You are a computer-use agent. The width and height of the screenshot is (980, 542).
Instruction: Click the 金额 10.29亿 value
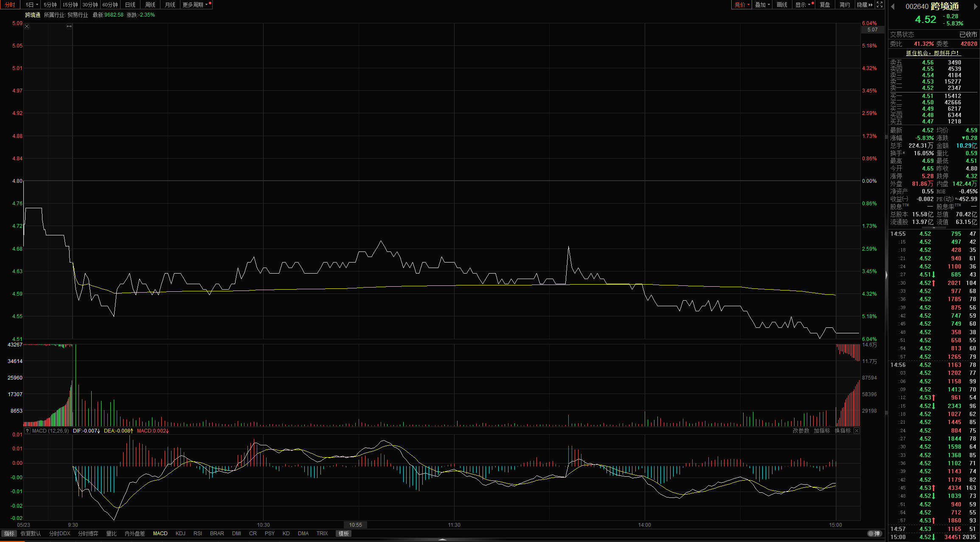point(966,145)
